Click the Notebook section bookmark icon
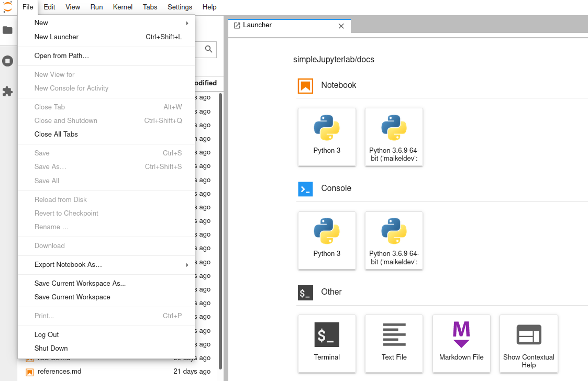Viewport: 588px width, 381px height. click(306, 86)
